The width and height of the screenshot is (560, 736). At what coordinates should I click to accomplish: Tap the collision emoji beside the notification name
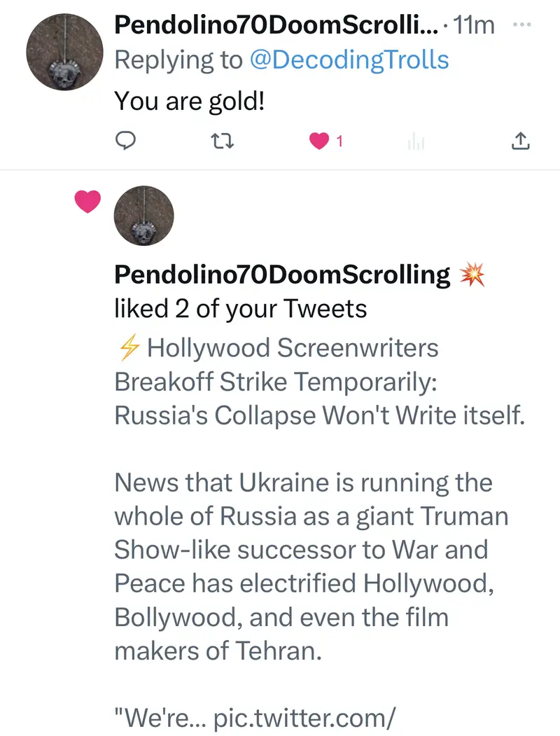tap(472, 275)
